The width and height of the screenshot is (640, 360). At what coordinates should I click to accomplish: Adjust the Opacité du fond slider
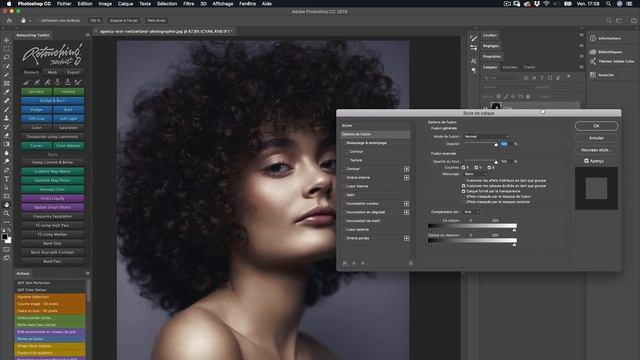(x=496, y=162)
